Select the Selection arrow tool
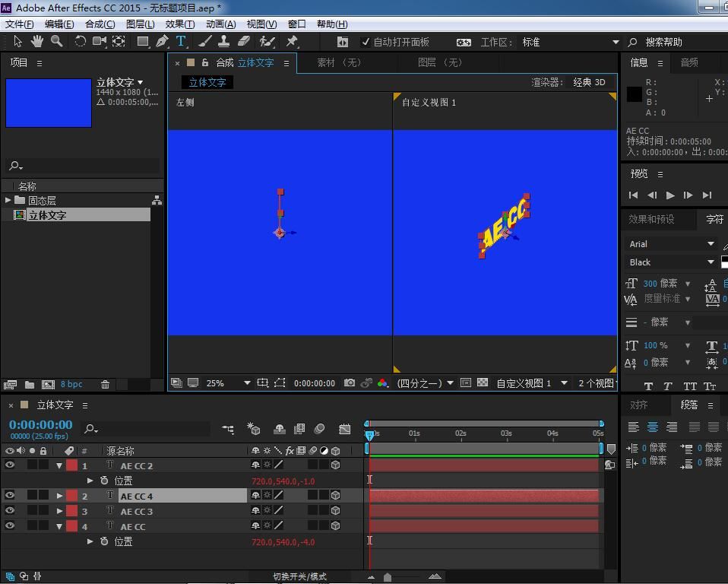Image resolution: width=728 pixels, height=584 pixels. pyautogui.click(x=17, y=41)
